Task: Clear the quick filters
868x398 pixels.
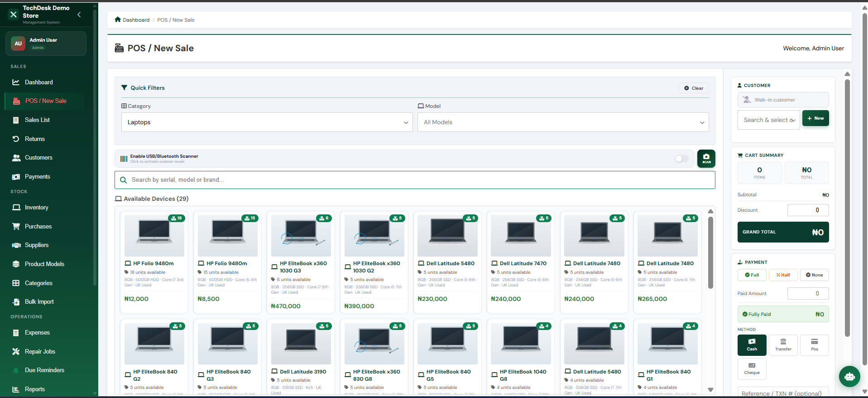Action: (x=694, y=88)
